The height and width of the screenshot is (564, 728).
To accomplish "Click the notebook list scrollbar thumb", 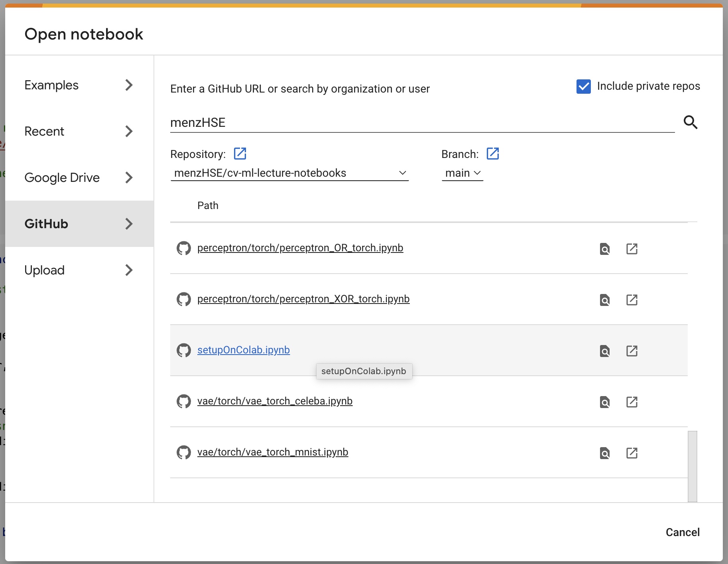I will 693,466.
